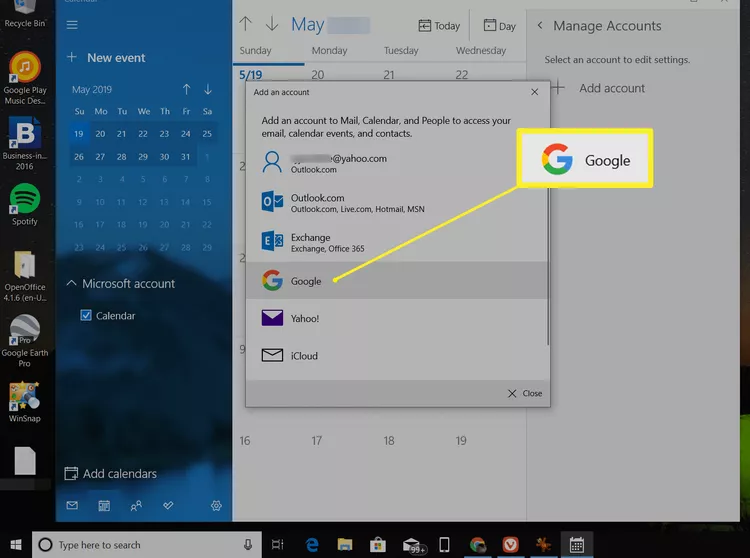Open To-Do checkmark icon
This screenshot has height=558, width=750.
[168, 505]
